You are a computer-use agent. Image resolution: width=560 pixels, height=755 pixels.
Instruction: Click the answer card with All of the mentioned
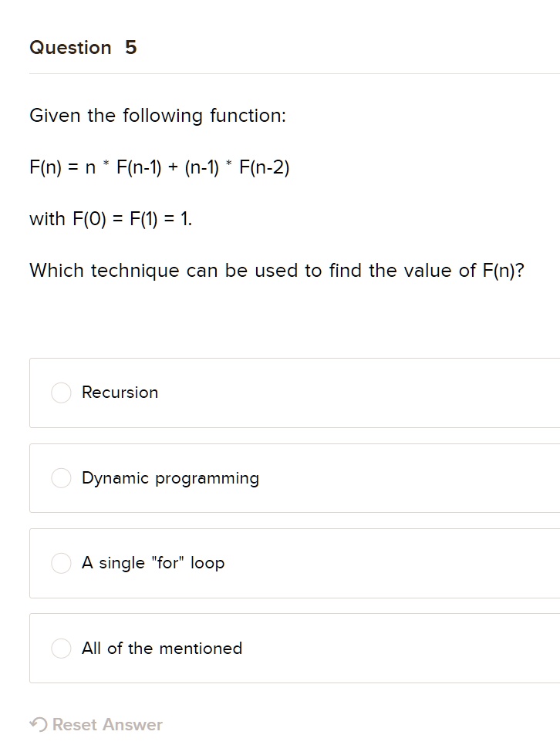(x=293, y=649)
